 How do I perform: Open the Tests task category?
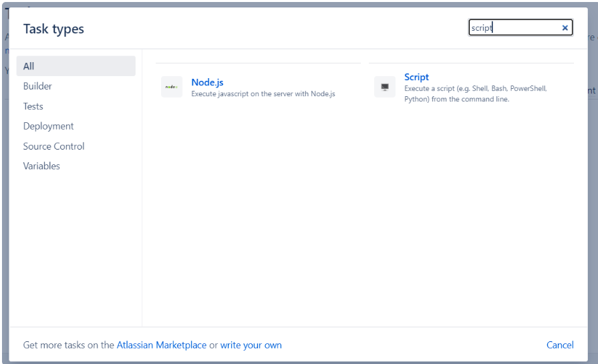[x=33, y=106]
